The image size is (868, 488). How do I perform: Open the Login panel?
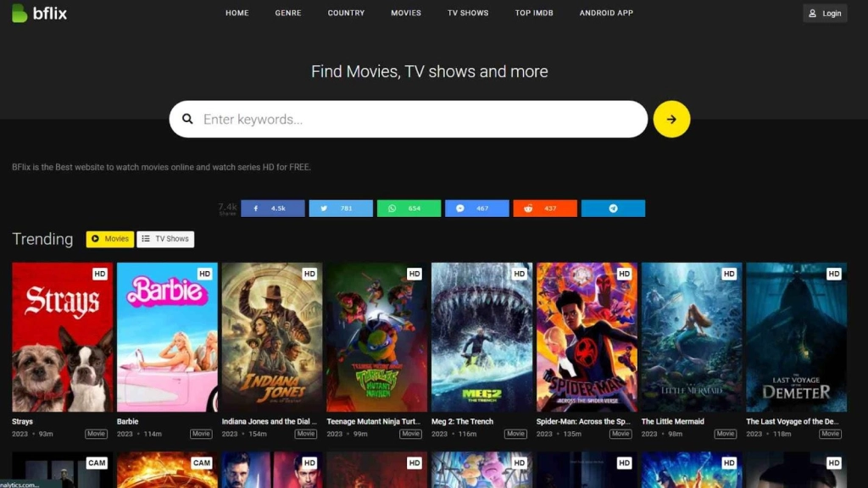(824, 13)
